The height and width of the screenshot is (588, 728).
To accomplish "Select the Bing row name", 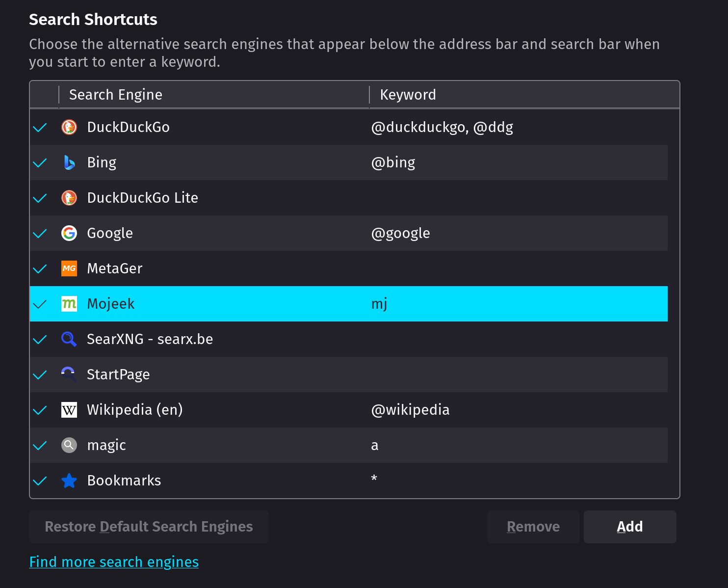I will pyautogui.click(x=102, y=162).
